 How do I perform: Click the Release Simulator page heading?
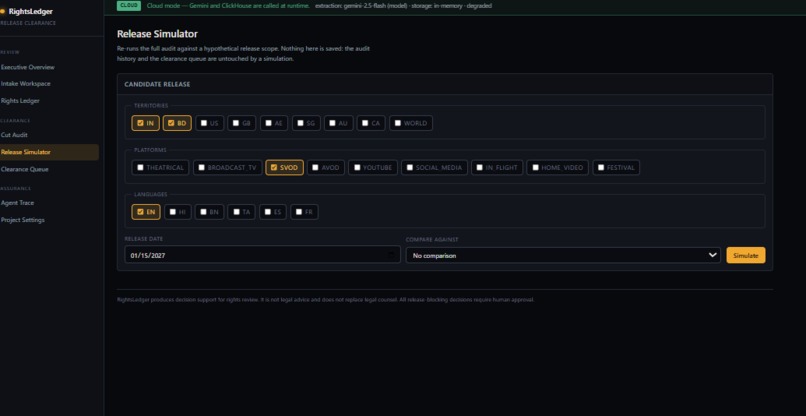[157, 34]
